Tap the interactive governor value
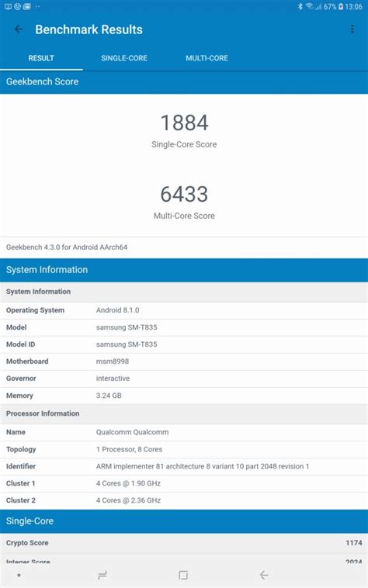Viewport: 368px width, 588px height. pyautogui.click(x=113, y=379)
